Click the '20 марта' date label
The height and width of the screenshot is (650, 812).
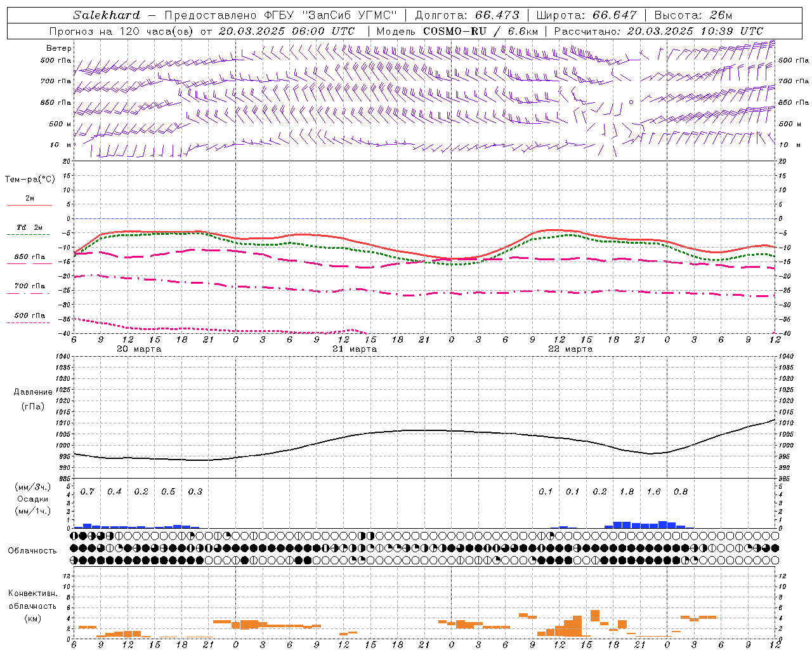click(x=139, y=349)
